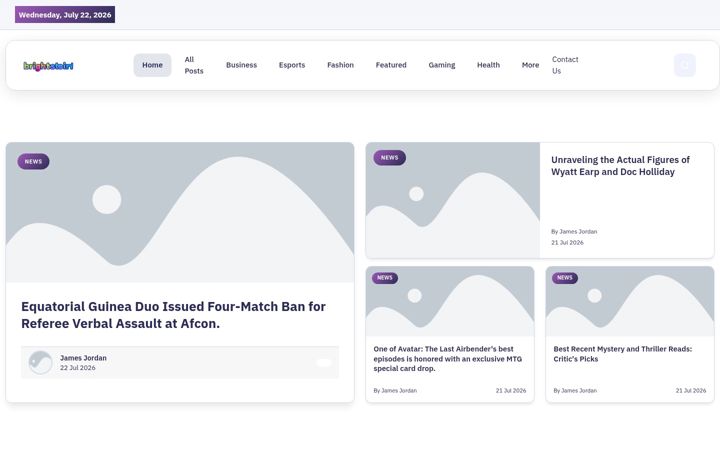Click the brightstoiri site logo
The image size is (720, 450).
pyautogui.click(x=48, y=66)
